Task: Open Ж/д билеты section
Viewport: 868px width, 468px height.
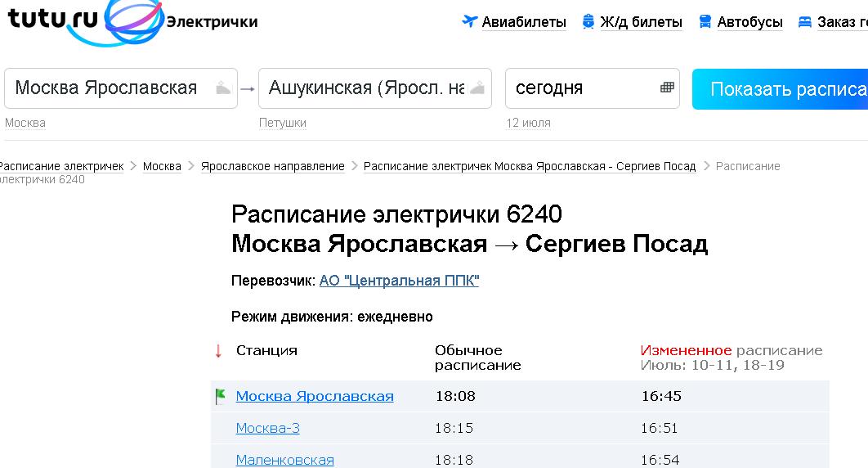Action: pos(641,22)
